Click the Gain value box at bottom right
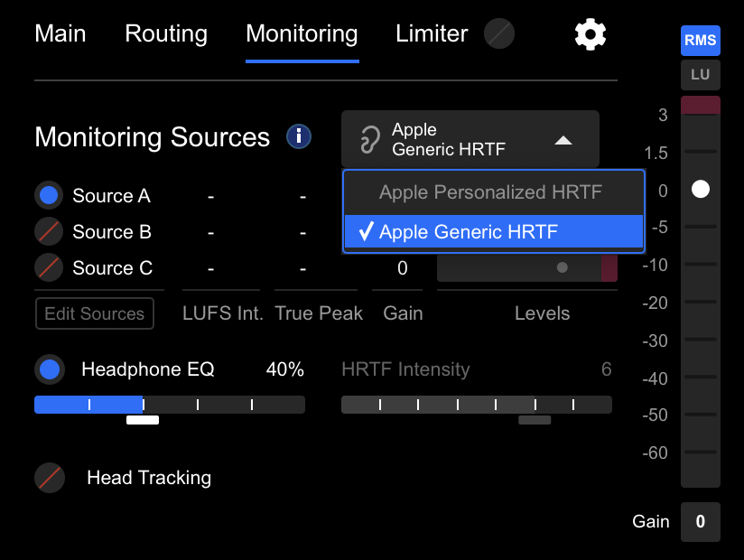This screenshot has height=560, width=744. [700, 522]
